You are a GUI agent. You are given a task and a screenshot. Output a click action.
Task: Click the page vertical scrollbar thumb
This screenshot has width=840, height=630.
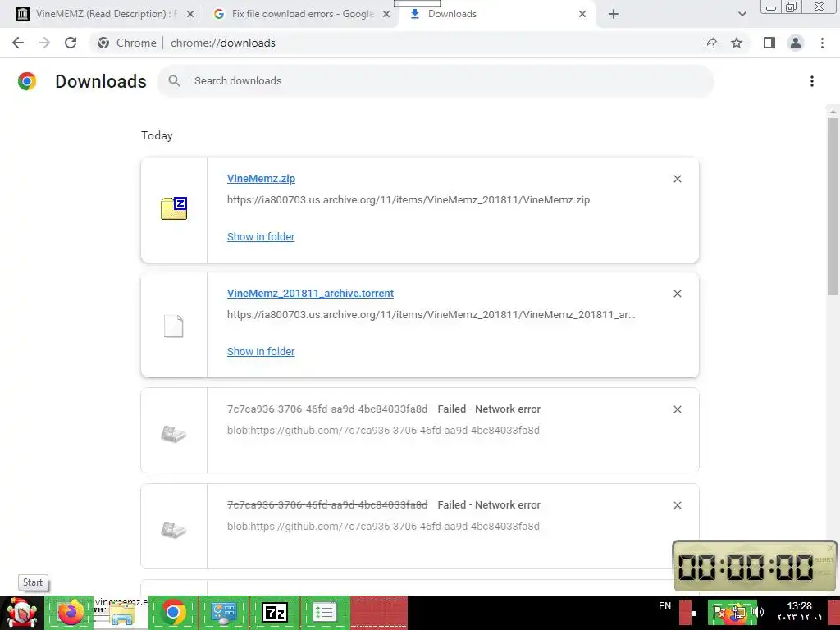833,206
